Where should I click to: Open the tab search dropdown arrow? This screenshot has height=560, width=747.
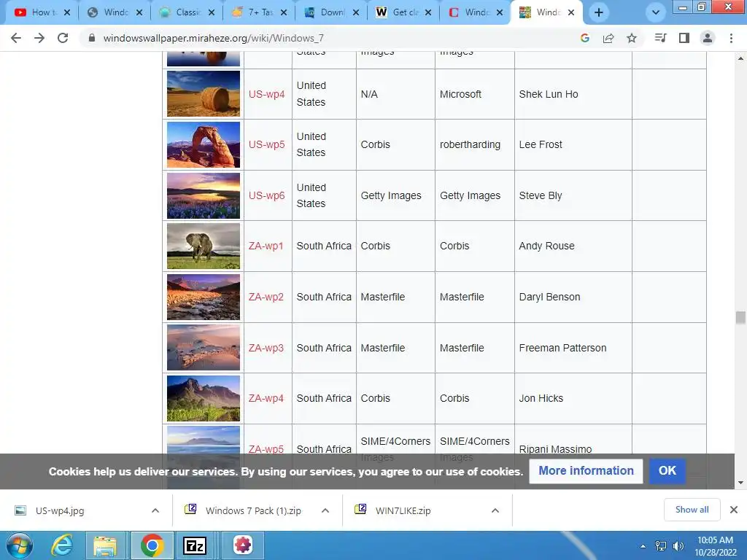click(x=656, y=13)
